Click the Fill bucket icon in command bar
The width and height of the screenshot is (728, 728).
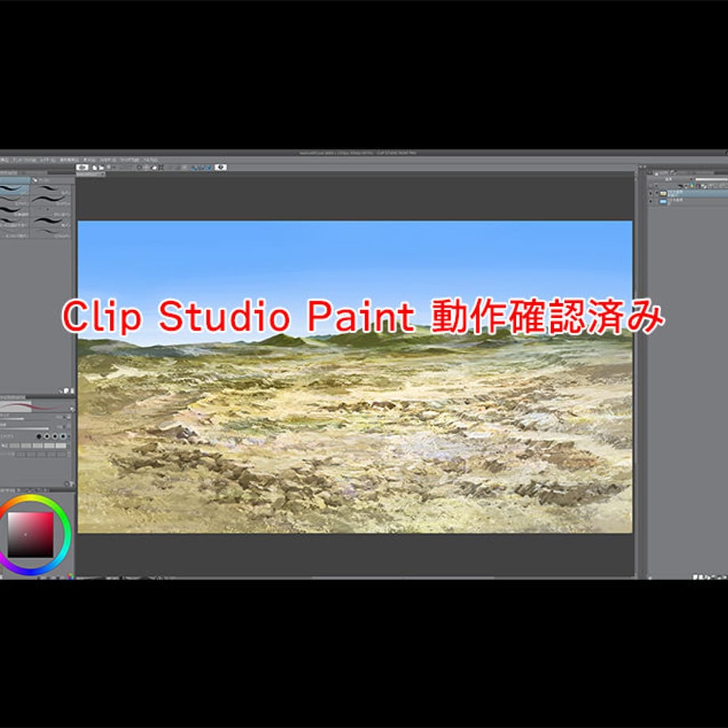154,168
